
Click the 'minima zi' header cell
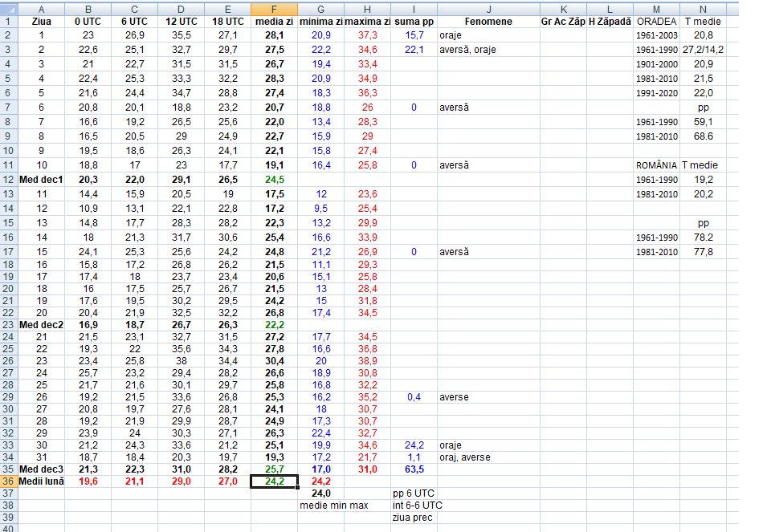pos(320,22)
